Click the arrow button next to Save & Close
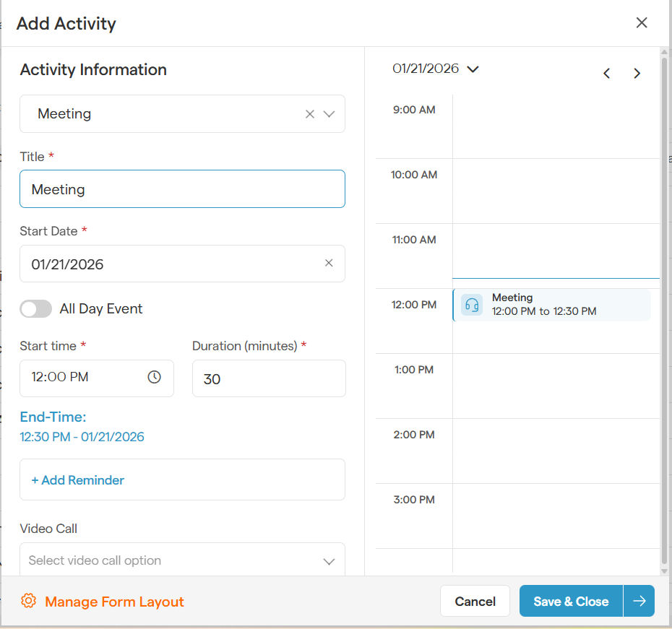The height and width of the screenshot is (629, 672). [639, 601]
